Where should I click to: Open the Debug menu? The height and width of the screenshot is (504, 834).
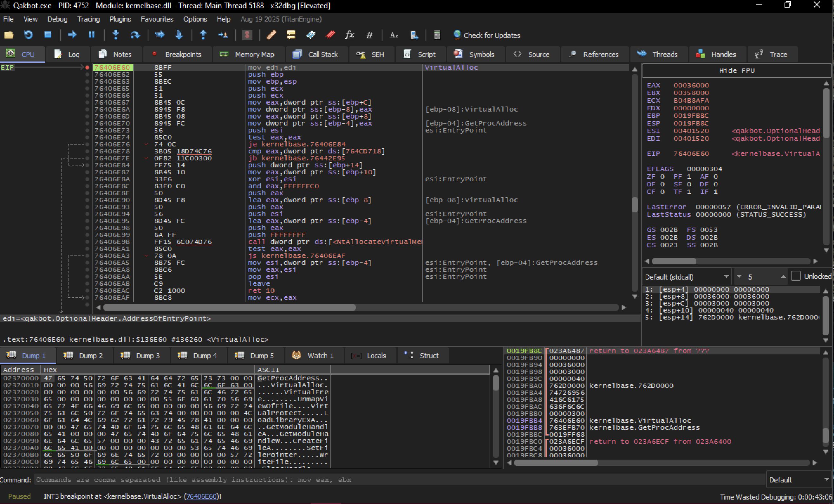tap(57, 19)
